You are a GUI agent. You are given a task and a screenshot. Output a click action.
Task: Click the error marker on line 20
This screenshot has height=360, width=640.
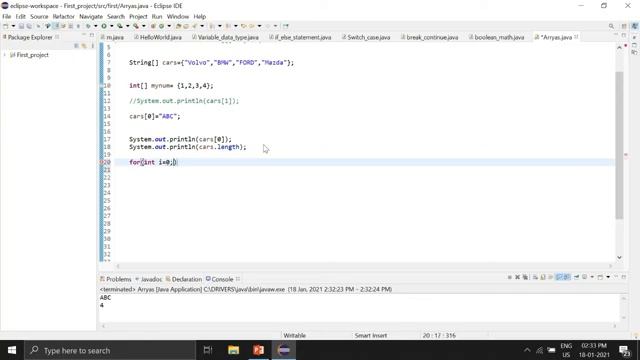(101, 162)
